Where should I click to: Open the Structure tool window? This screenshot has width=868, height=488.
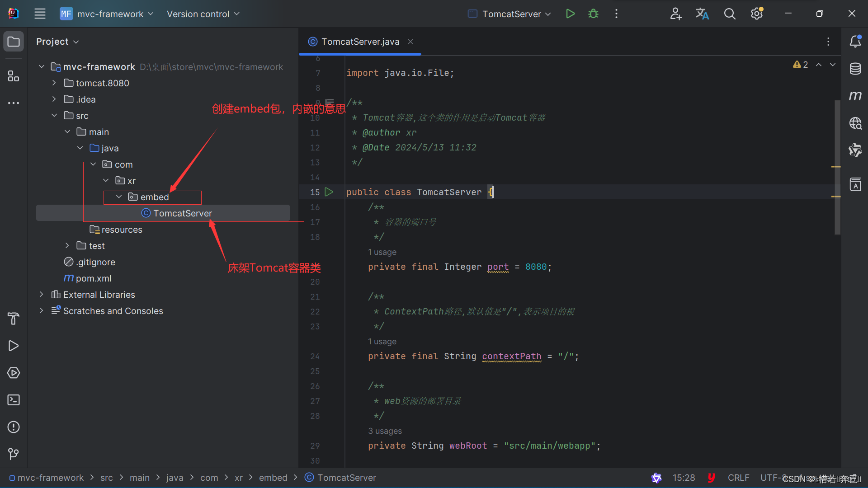[x=14, y=76]
